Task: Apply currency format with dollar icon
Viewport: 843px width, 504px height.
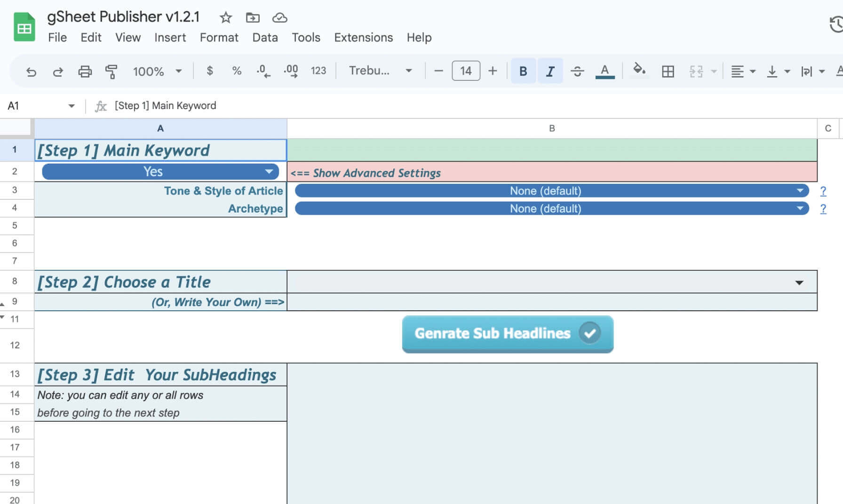Action: [x=210, y=71]
